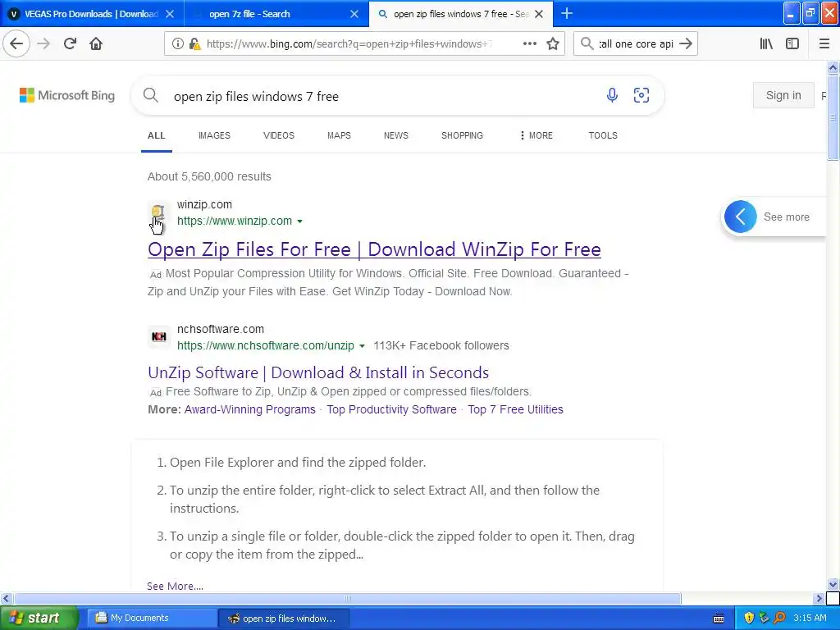Open Award-Winning Programs link
Image resolution: width=840 pixels, height=630 pixels.
(x=249, y=409)
